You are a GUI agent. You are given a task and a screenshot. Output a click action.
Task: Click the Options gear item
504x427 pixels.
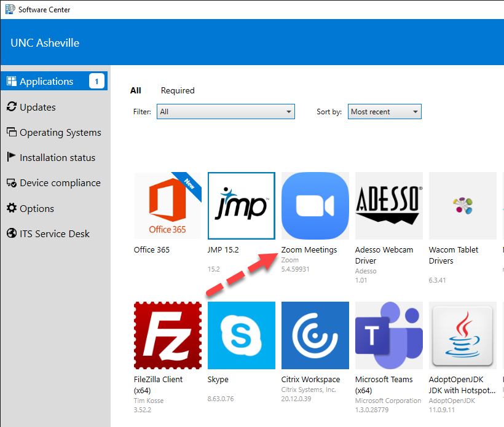(36, 208)
